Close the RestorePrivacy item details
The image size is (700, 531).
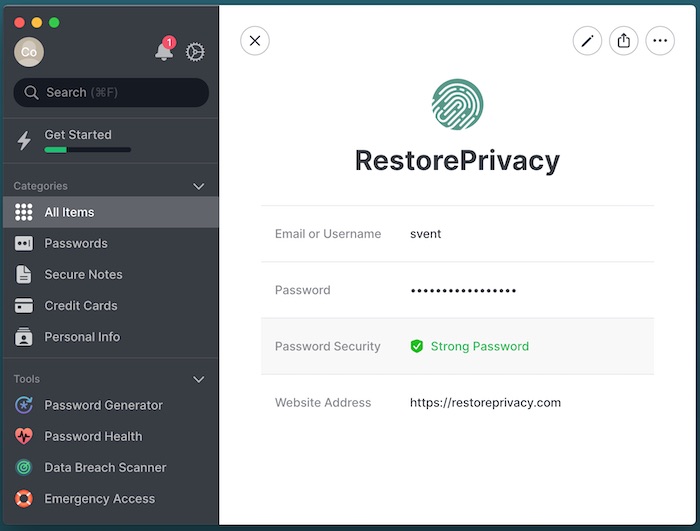[255, 41]
